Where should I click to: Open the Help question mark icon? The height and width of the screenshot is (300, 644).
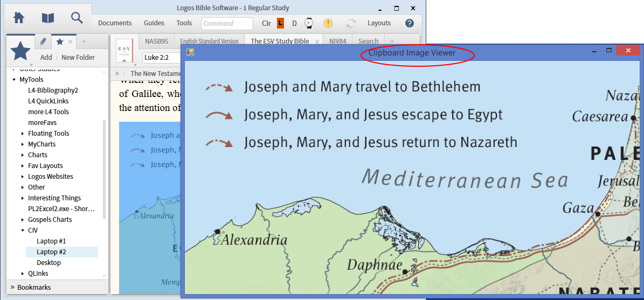tap(410, 23)
